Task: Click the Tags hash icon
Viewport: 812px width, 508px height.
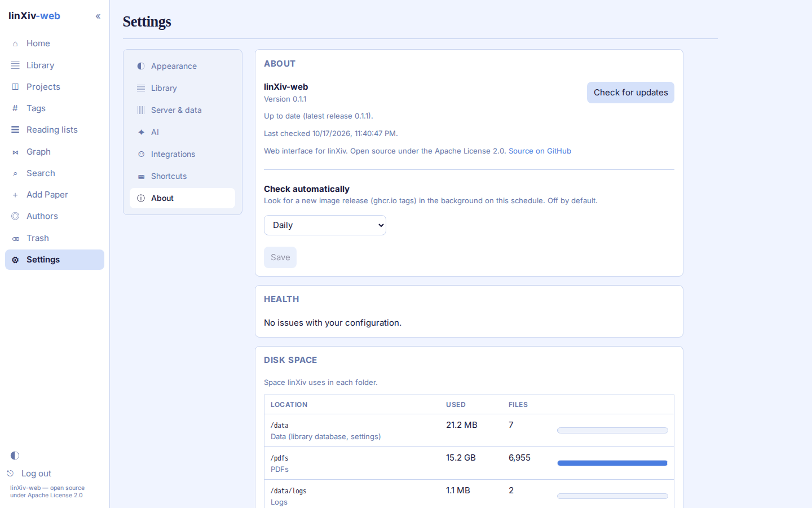Action: [15, 108]
